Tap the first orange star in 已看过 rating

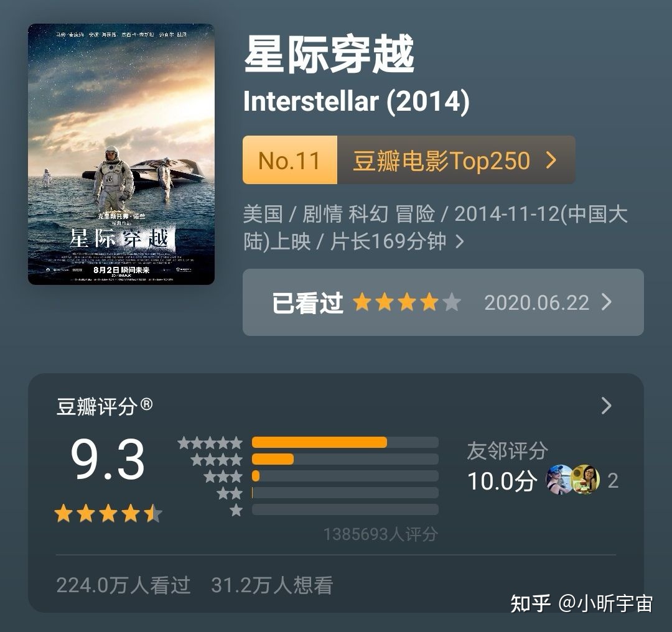point(362,303)
